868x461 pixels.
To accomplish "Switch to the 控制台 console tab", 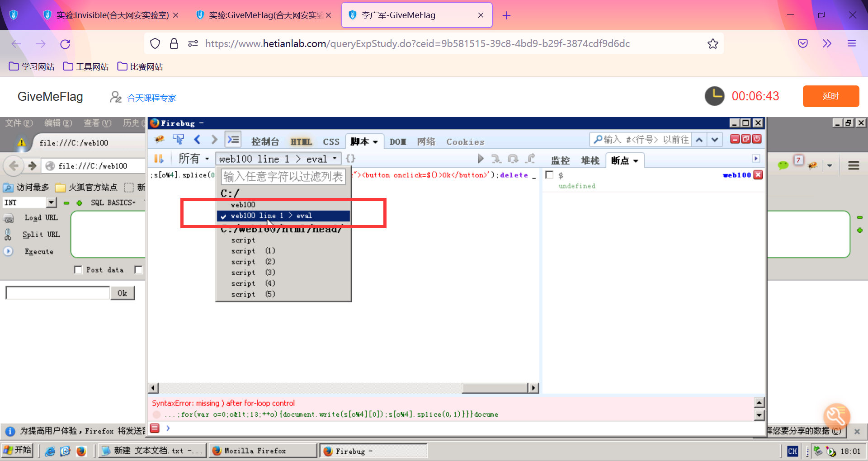I will pyautogui.click(x=265, y=142).
